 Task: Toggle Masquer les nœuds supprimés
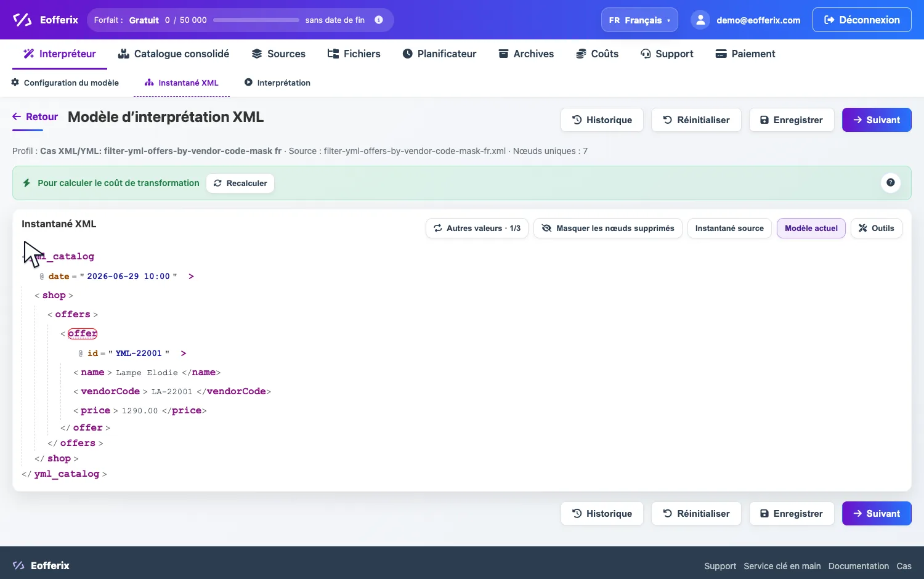(x=607, y=228)
